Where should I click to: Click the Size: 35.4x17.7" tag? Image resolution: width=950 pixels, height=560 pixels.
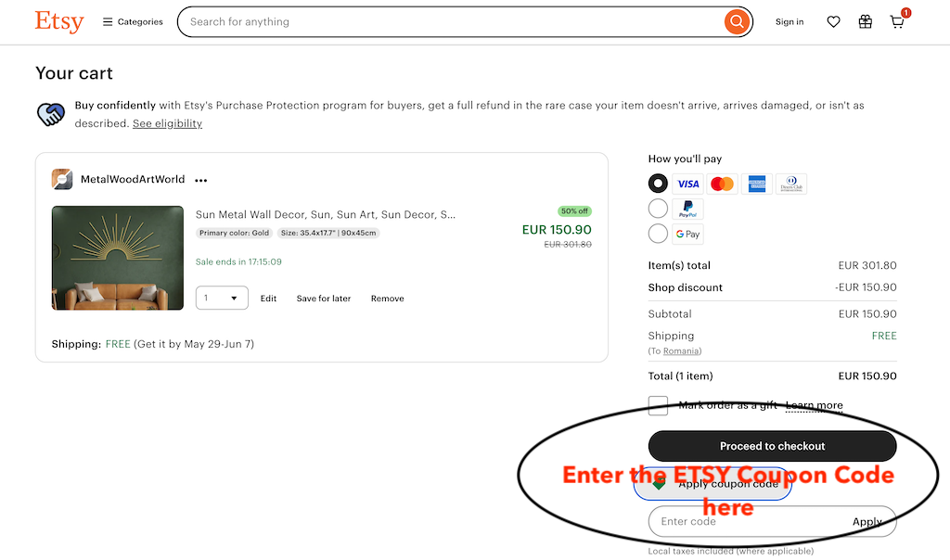pos(328,233)
